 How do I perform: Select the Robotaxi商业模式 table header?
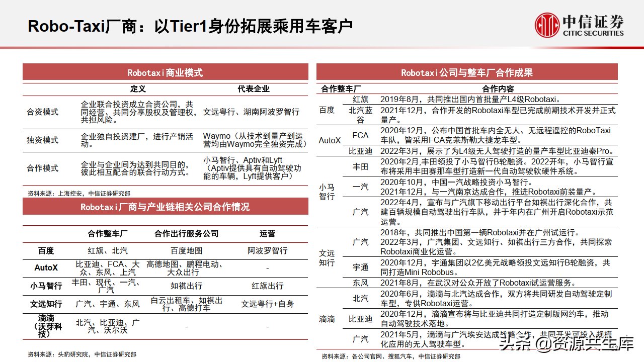pos(165,72)
